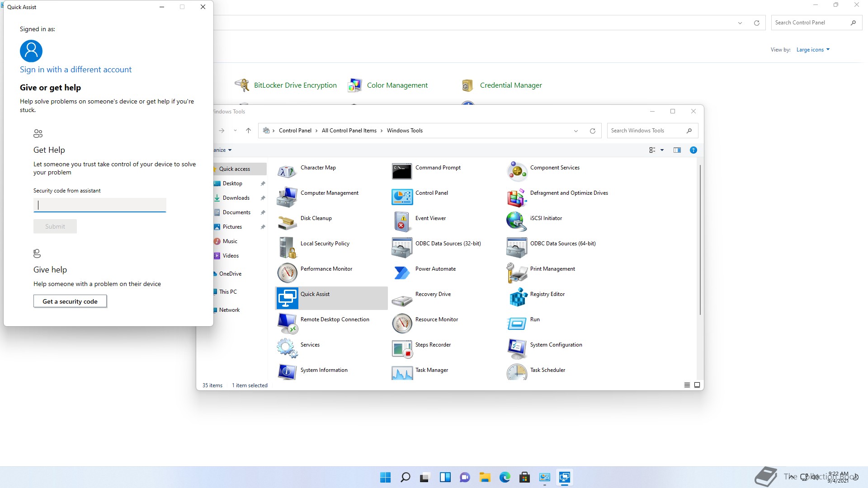The width and height of the screenshot is (868, 488).
Task: Toggle the preview pane in Windows Tools
Action: coord(677,150)
